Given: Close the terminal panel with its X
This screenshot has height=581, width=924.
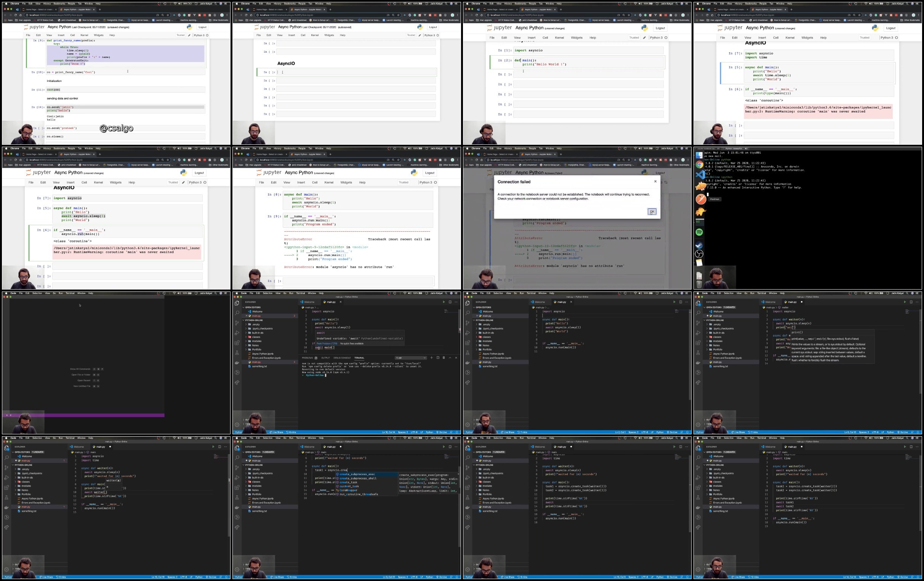Looking at the screenshot, I should [456, 358].
